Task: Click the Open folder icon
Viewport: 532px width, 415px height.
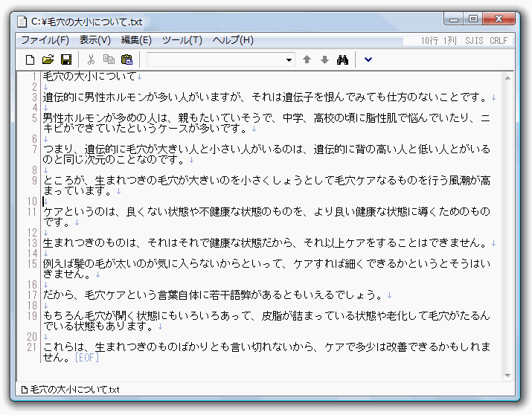Action: pos(48,59)
